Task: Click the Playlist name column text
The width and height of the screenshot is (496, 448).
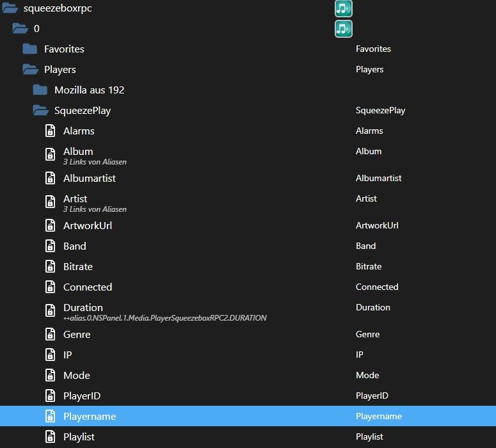Action: (369, 436)
